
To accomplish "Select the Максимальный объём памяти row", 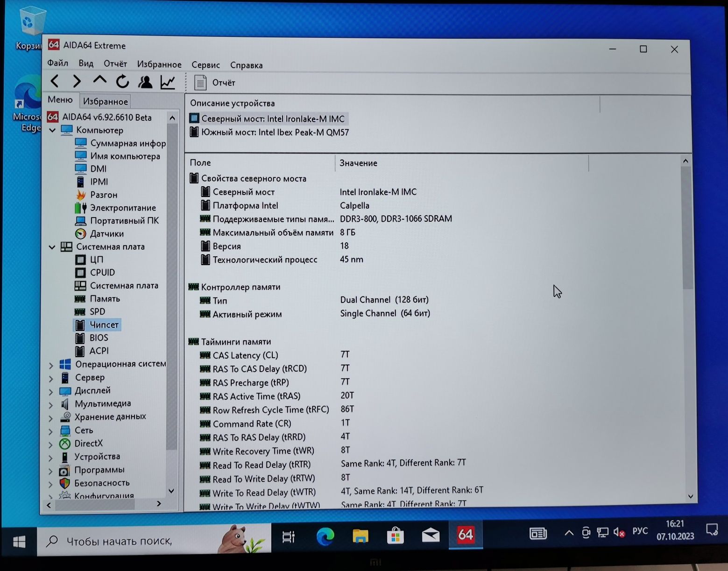I will pyautogui.click(x=278, y=232).
